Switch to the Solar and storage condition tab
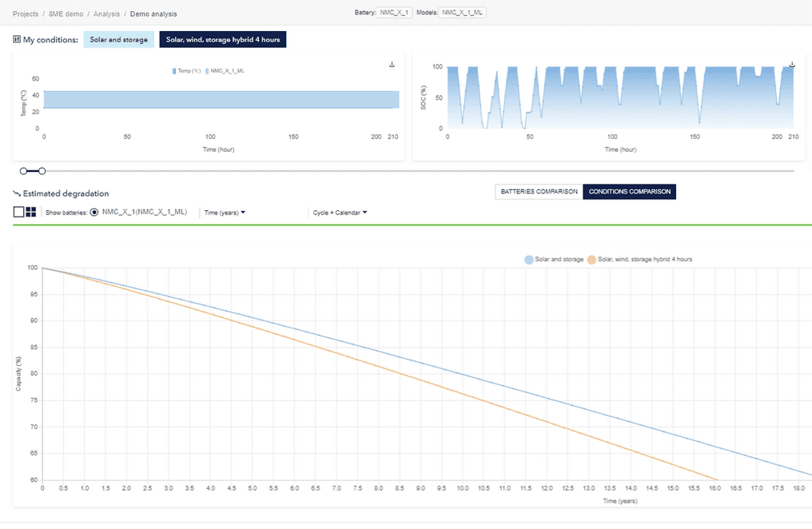 [118, 38]
